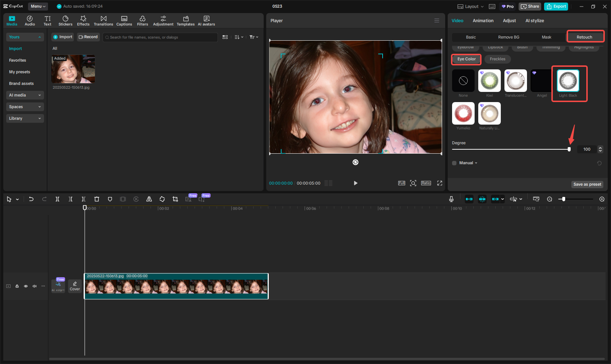Open the Transitions panel

(103, 21)
